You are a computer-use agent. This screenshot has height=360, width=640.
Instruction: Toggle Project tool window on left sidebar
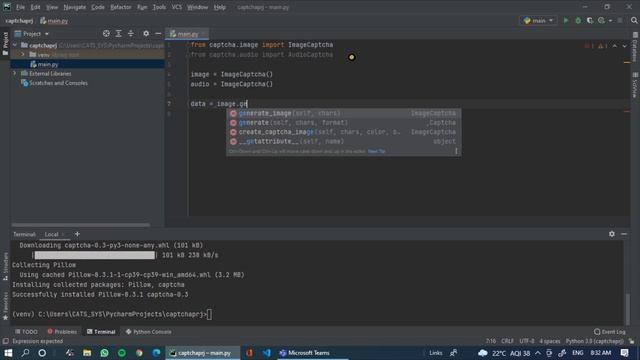pos(5,43)
